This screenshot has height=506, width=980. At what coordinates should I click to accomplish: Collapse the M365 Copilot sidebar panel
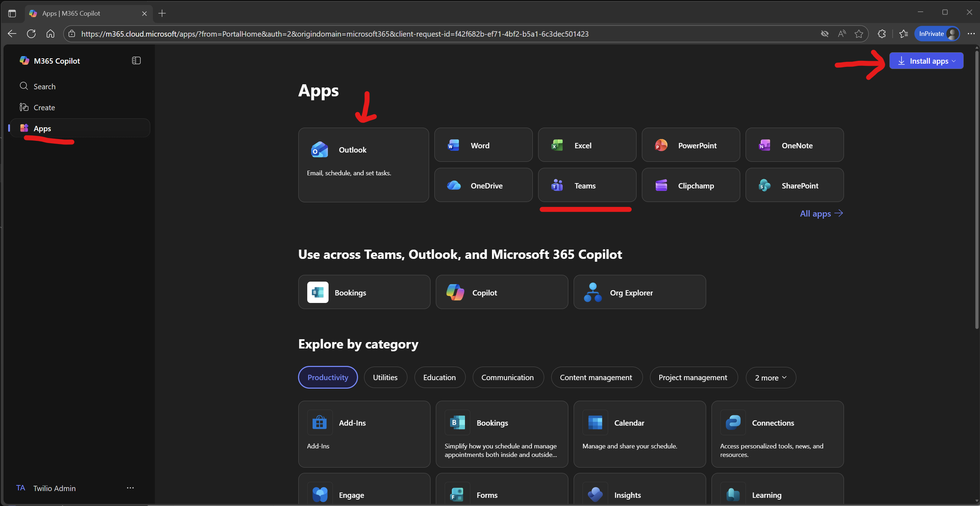[x=136, y=60]
